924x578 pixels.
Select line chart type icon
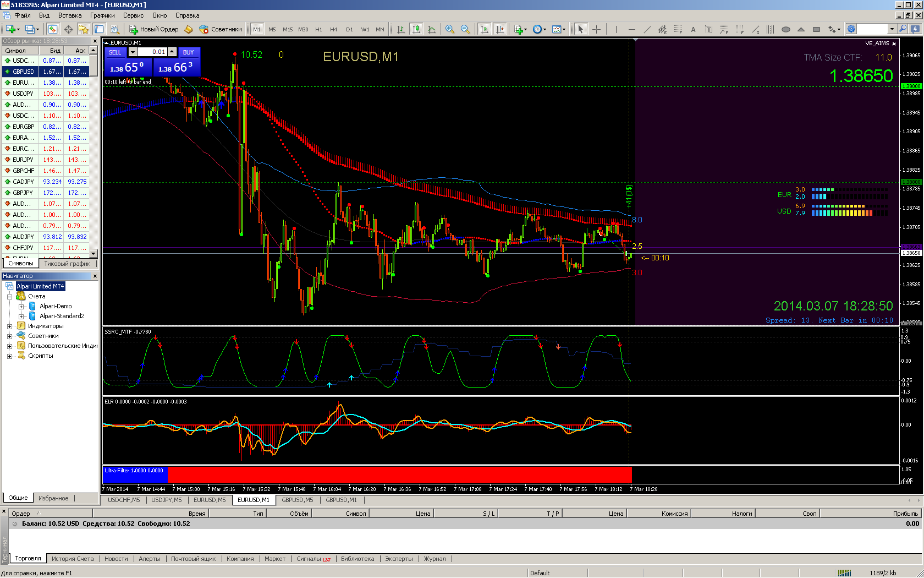click(x=432, y=29)
